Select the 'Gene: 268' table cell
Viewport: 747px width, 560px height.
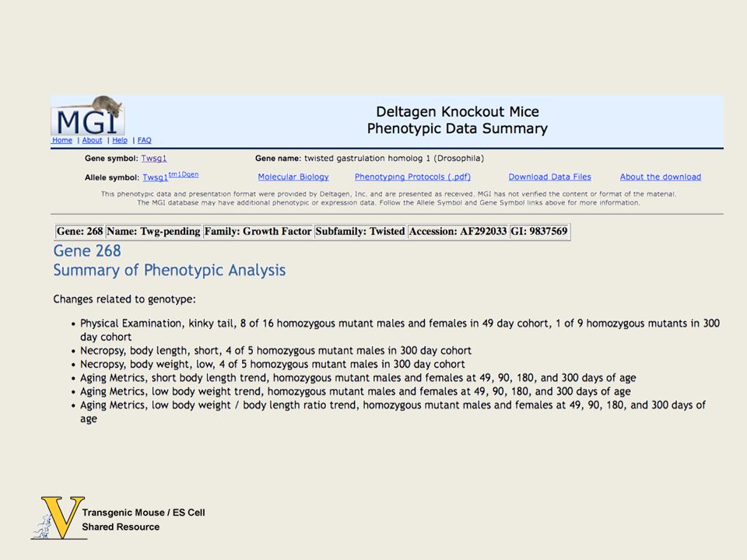[79, 232]
